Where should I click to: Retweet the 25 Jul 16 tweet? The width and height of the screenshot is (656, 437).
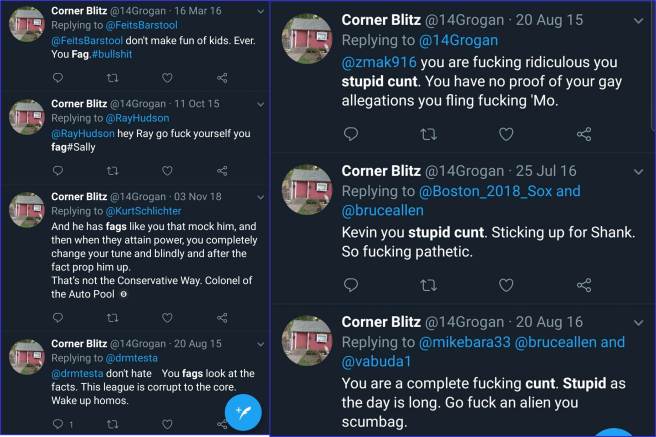point(428,285)
